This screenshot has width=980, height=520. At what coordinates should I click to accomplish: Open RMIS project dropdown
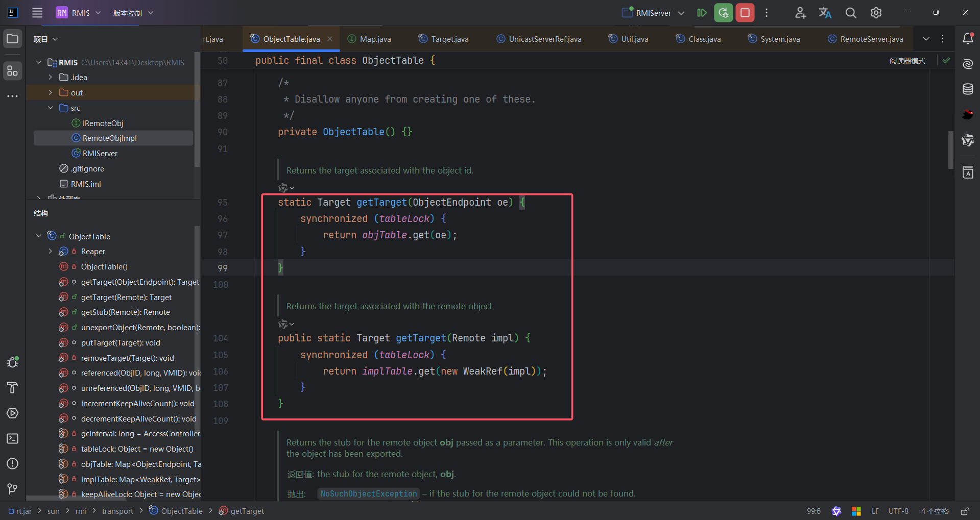click(x=78, y=13)
